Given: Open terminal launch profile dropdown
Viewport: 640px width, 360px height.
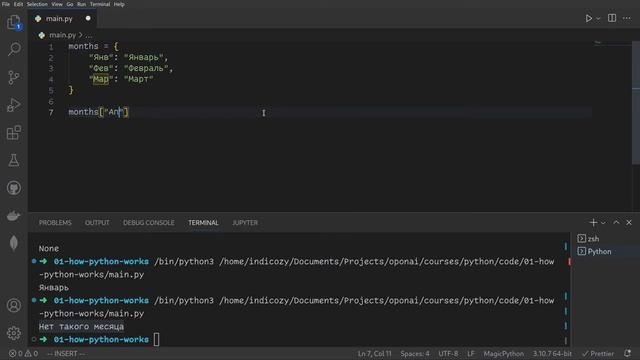Looking at the screenshot, I should coord(603,223).
